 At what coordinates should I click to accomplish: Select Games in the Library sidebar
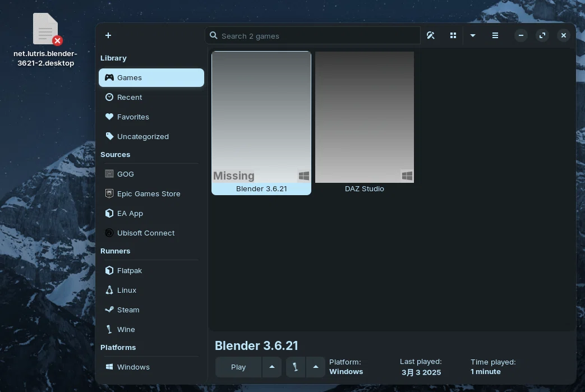(x=151, y=77)
